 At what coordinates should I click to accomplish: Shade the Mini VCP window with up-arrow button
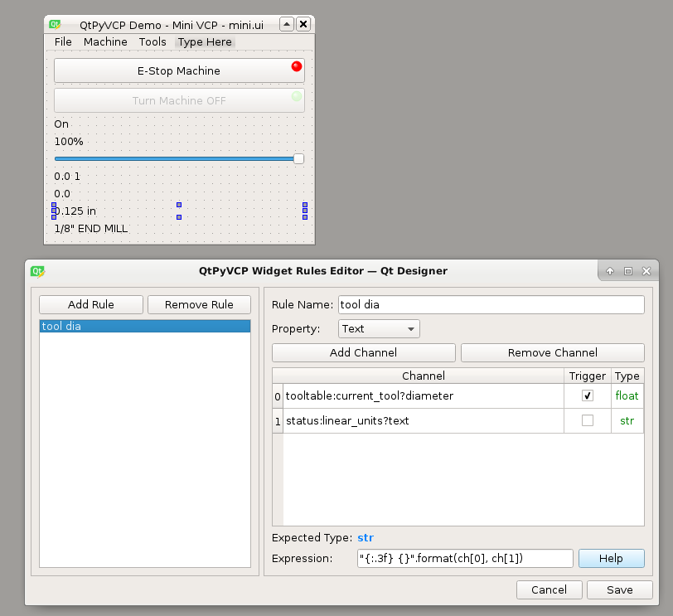click(287, 24)
